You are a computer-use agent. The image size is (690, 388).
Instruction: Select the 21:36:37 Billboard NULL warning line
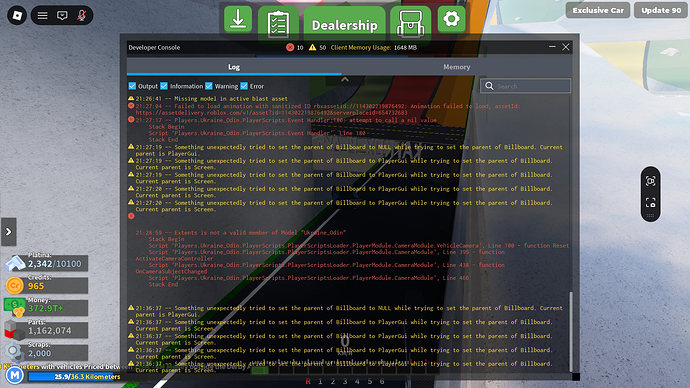pyautogui.click(x=349, y=311)
